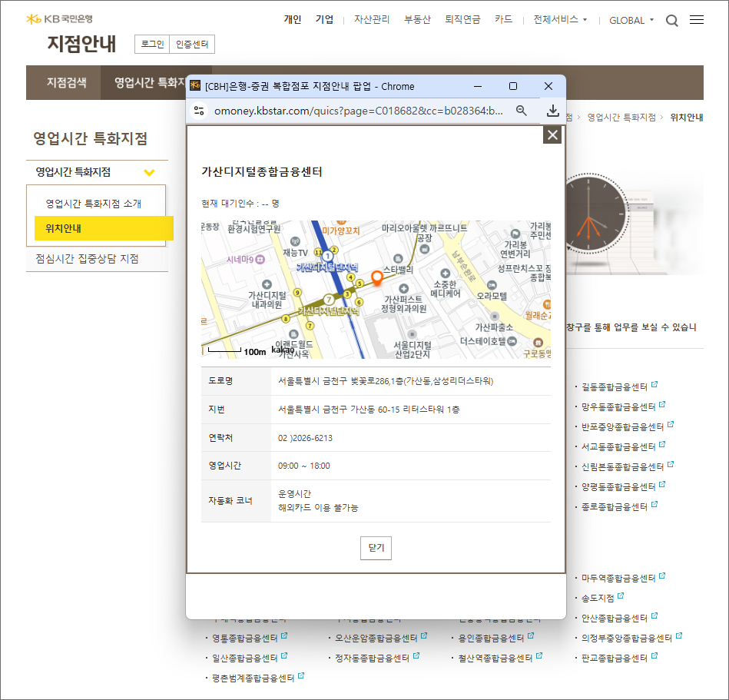This screenshot has height=700, width=729.
Task: Switch to the 영업시간 특화지점 tab in brown bar
Action: click(x=149, y=83)
